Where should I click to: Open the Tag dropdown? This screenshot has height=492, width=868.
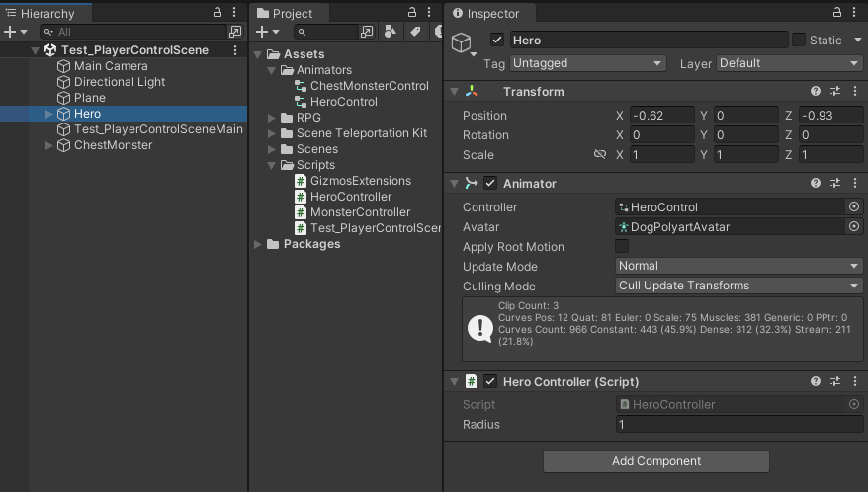(588, 63)
